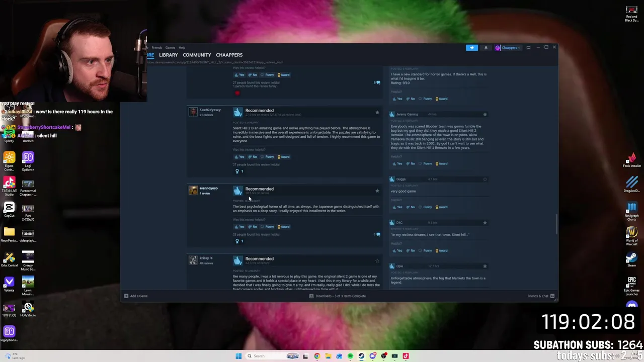Vote No on SoulOdyssey's review
Viewport: 644px width, 362px height.
point(253,157)
